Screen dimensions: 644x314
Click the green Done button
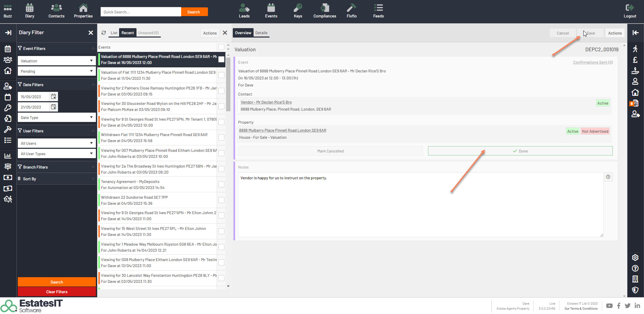pos(520,151)
